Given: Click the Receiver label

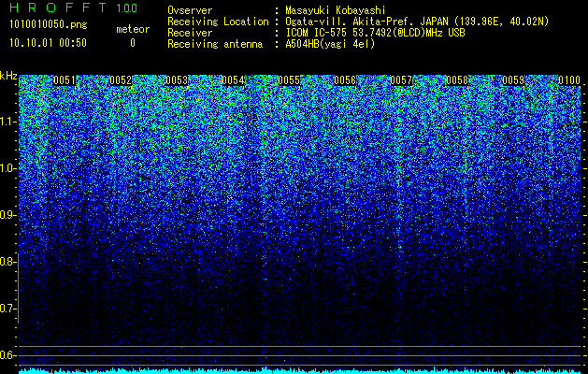Looking at the screenshot, I should (190, 33).
